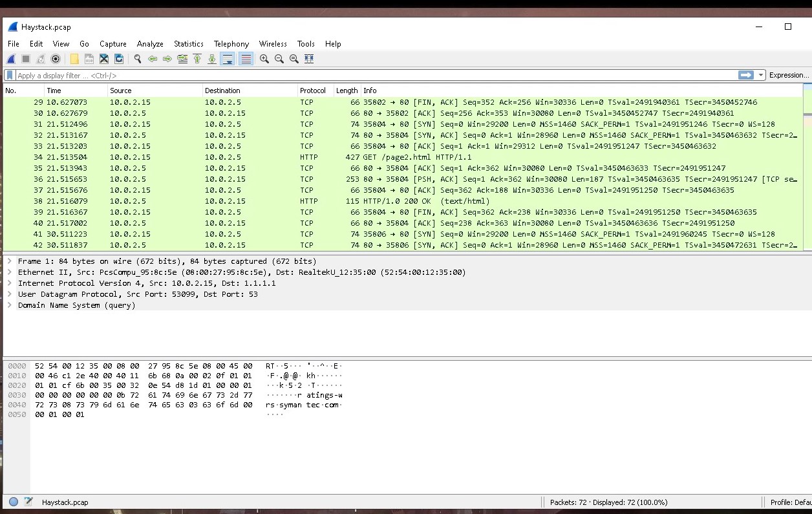Find a packet with magnifier icon
This screenshot has height=514, width=812.
coord(138,59)
